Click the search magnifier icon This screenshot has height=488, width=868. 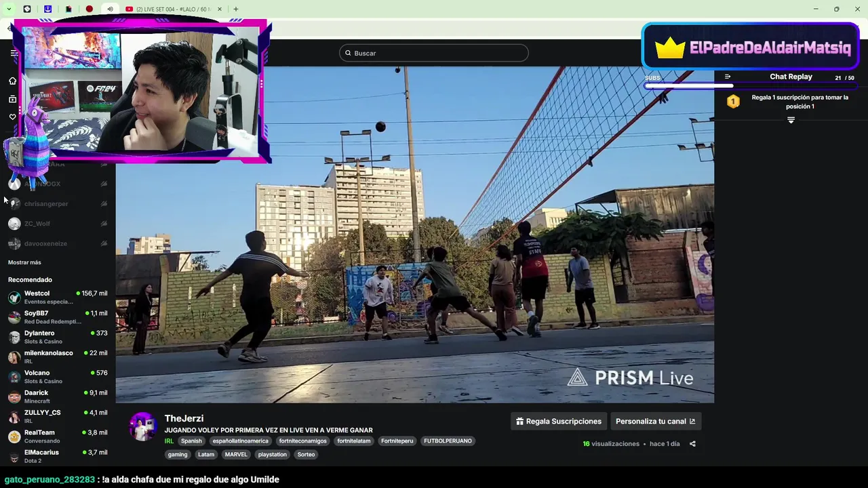pyautogui.click(x=348, y=53)
